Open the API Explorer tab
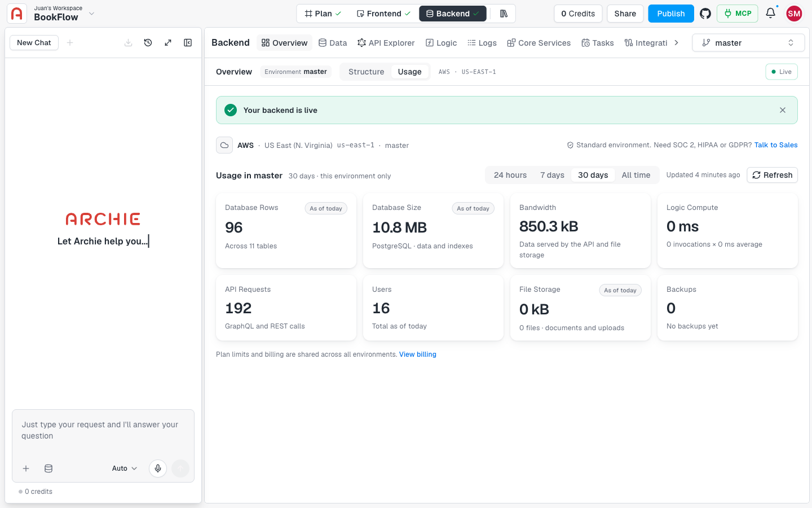 coord(386,43)
